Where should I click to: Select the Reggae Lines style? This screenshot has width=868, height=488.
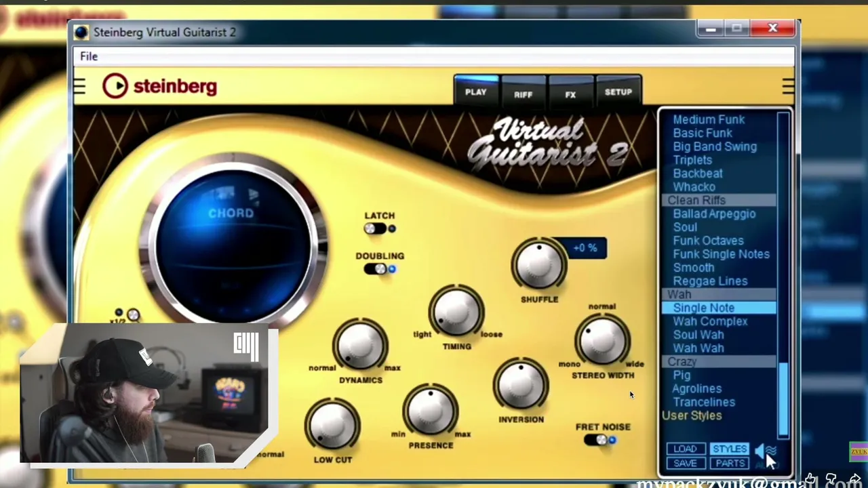pyautogui.click(x=710, y=281)
